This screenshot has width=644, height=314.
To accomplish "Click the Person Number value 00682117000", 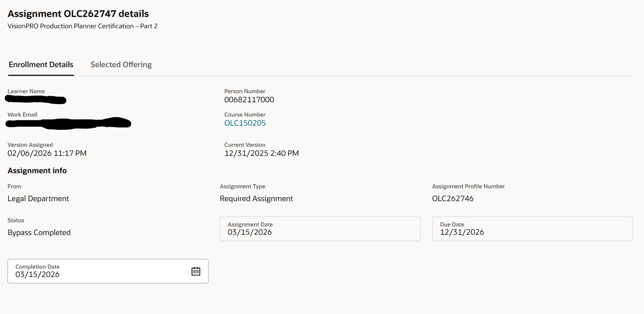I will click(249, 100).
